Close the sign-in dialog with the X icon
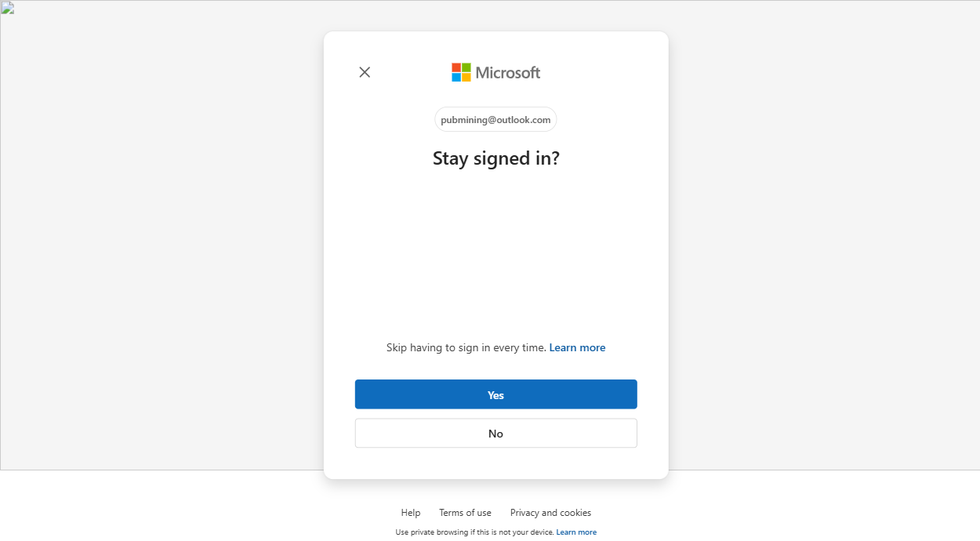980x541 pixels. [365, 72]
